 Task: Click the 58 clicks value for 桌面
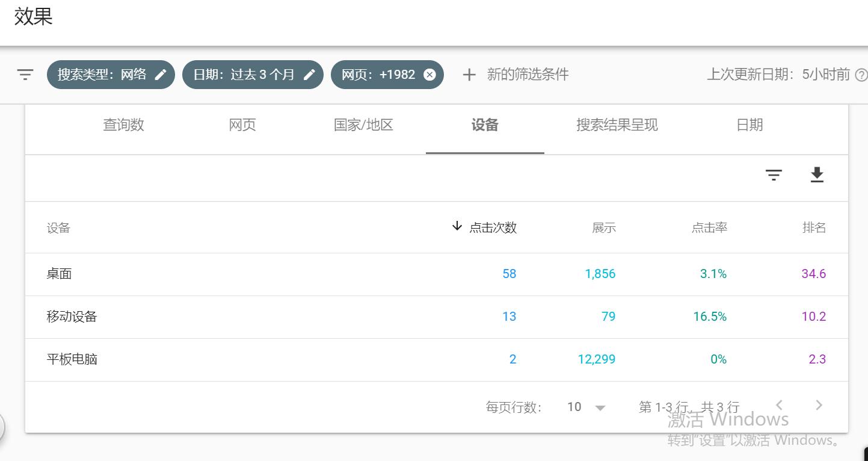coord(509,274)
